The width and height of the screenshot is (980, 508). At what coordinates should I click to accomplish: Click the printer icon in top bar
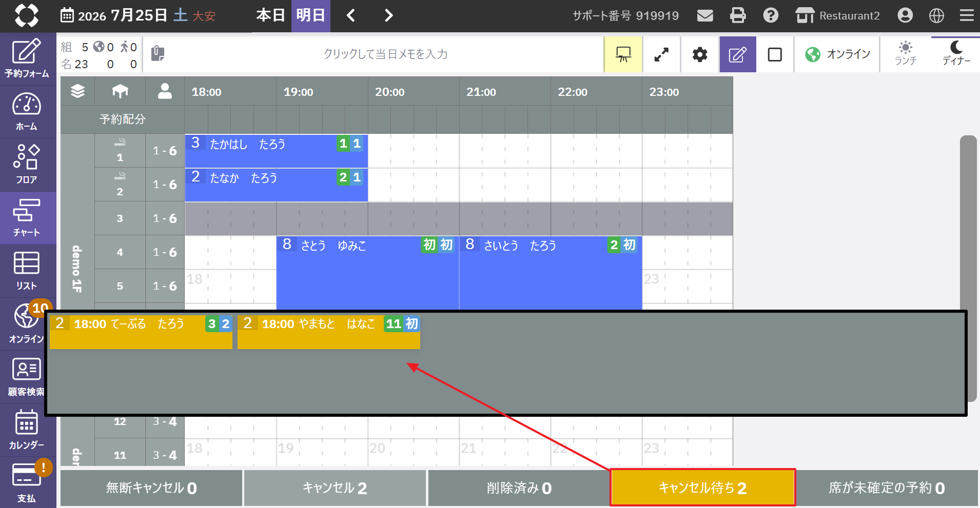[x=738, y=15]
